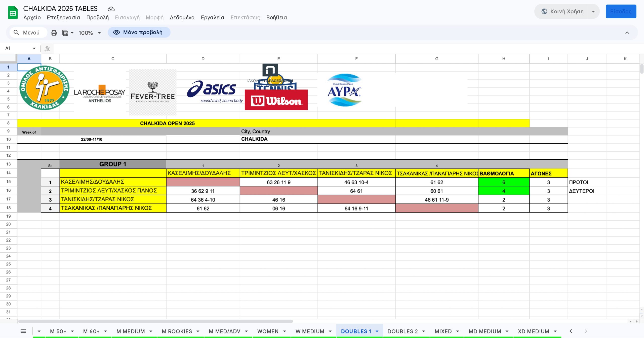Click the blue Είσοδος sign-in button

tap(621, 12)
